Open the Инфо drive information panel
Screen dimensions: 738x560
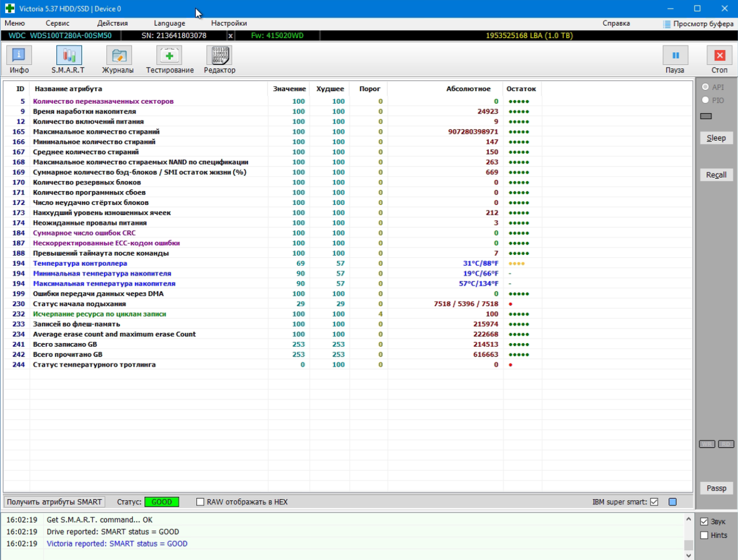click(x=18, y=56)
